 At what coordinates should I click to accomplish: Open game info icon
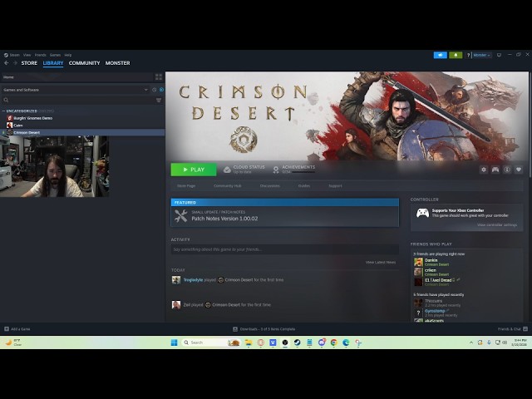pyautogui.click(x=507, y=170)
